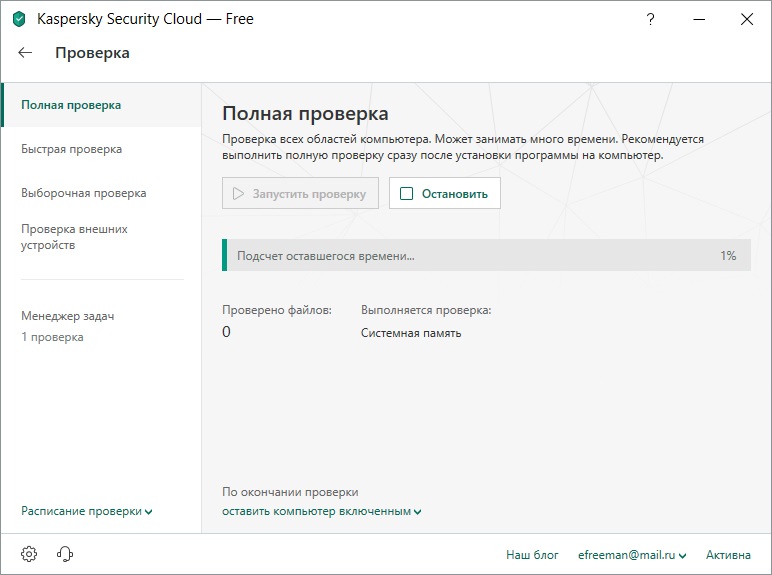Click the Активна license status link
This screenshot has width=772, height=575.
728,554
